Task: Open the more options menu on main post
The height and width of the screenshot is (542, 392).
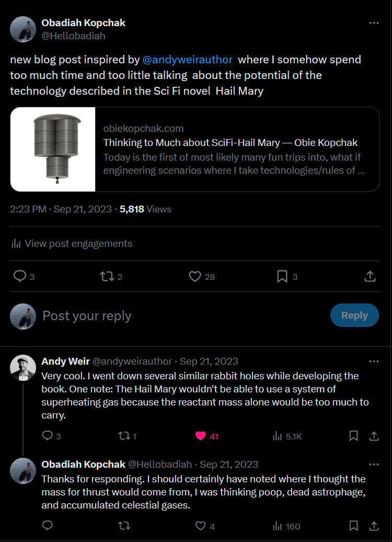Action: (x=374, y=23)
